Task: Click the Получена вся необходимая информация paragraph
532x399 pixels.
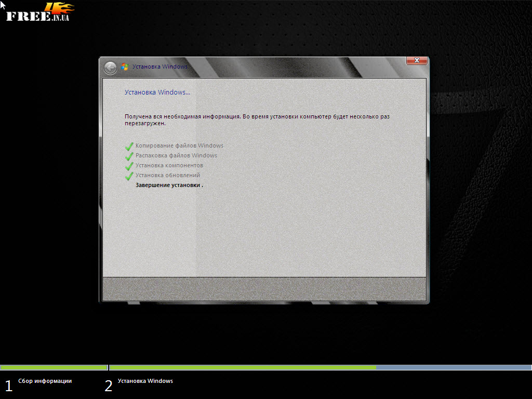Action: click(257, 120)
